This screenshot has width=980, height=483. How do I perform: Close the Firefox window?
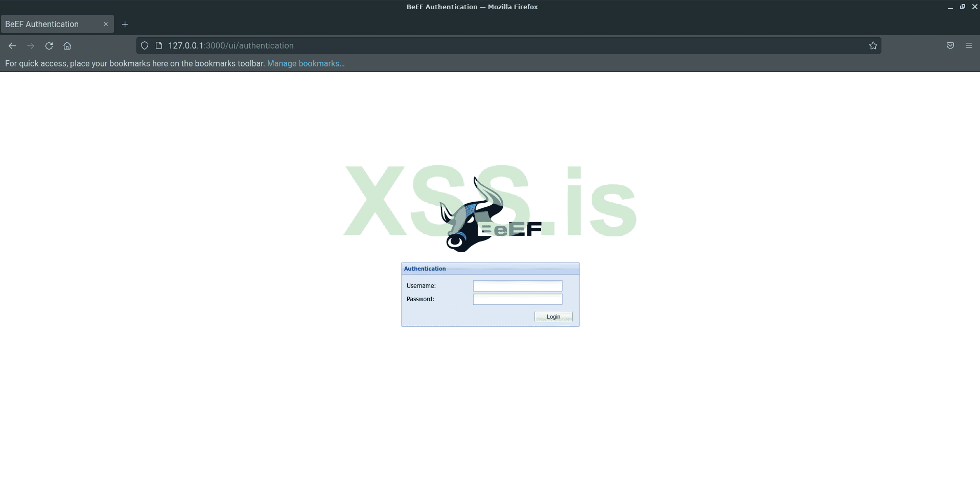(974, 7)
